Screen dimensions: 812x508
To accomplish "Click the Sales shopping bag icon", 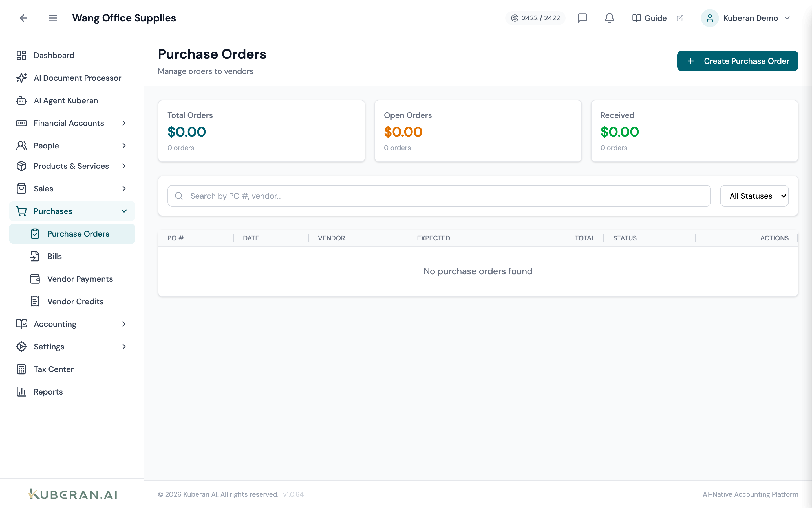I will [21, 189].
